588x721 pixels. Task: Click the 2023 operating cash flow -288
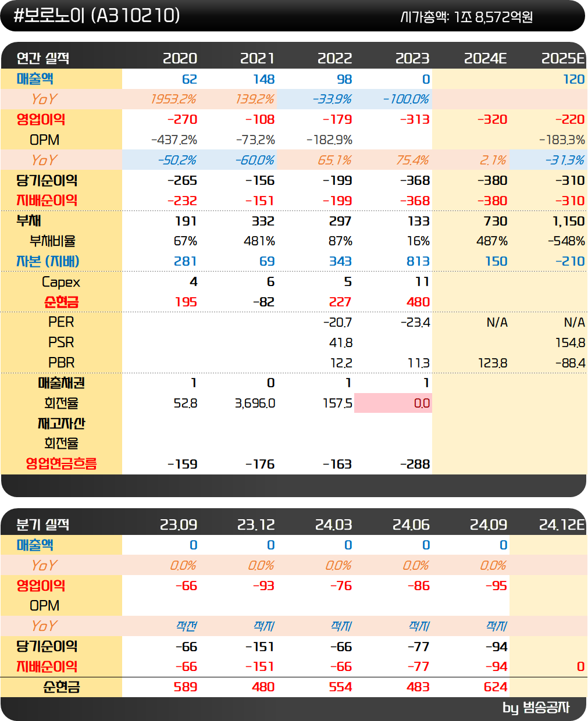(x=415, y=464)
